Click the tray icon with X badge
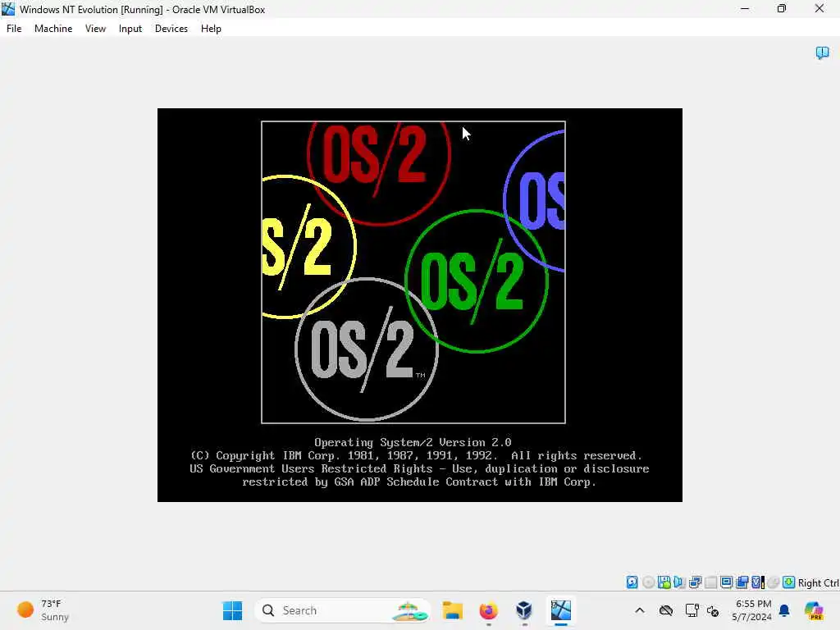The width and height of the screenshot is (840, 630). coord(713,610)
